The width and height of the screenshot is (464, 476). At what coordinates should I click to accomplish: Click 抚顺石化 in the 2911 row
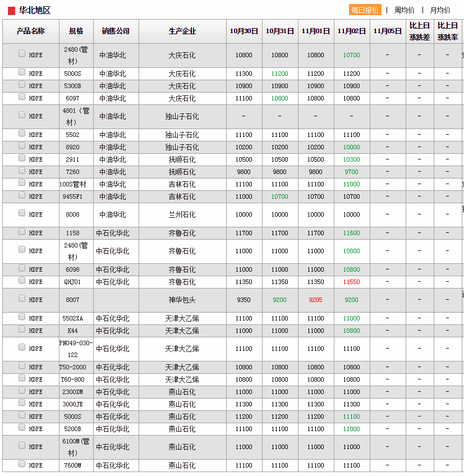pos(182,159)
